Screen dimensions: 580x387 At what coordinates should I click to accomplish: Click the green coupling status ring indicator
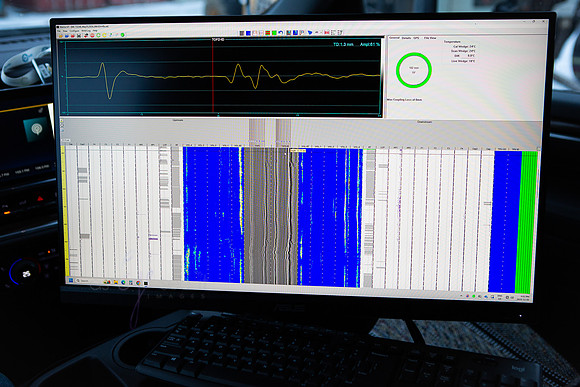pyautogui.click(x=414, y=70)
